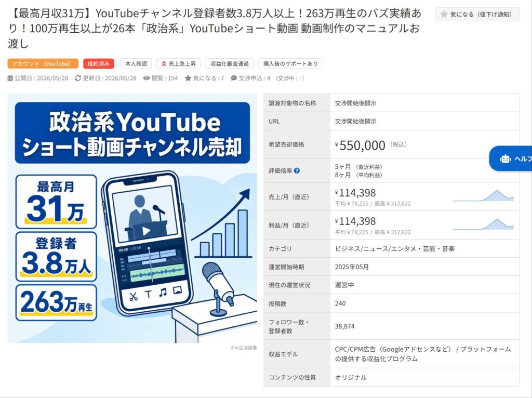The width and height of the screenshot is (532, 398).
Task: Click the オリジナル content type value
Action: [x=351, y=377]
